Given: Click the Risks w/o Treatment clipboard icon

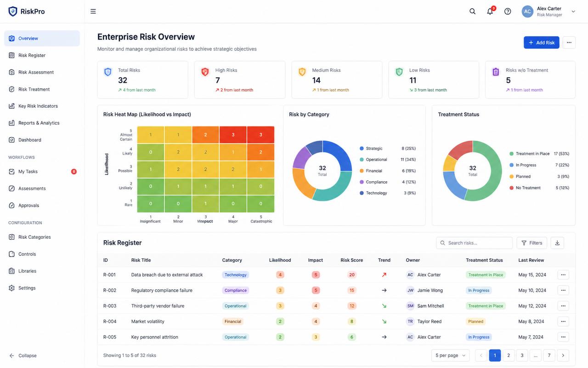Looking at the screenshot, I should [496, 72].
